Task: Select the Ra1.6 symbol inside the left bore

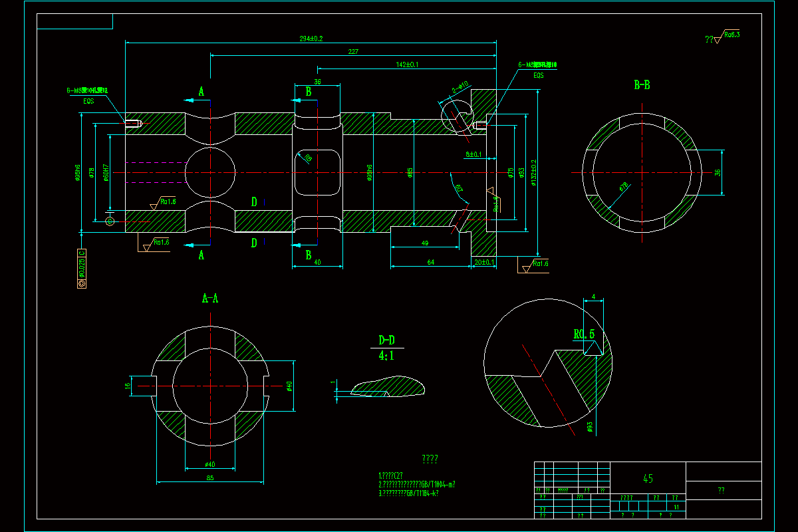Action: point(164,202)
